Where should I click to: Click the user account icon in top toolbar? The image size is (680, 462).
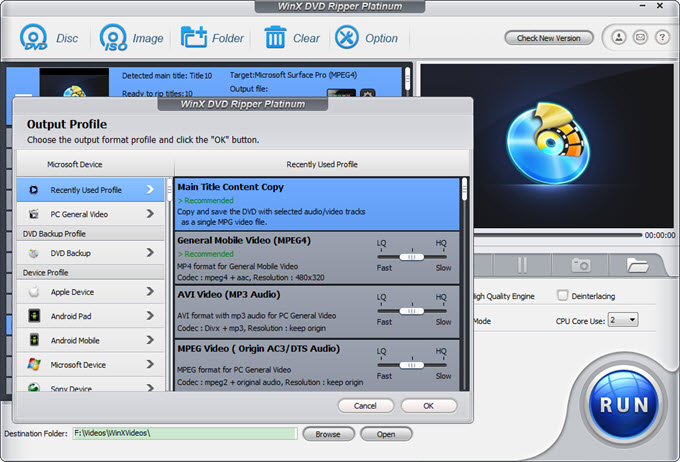(619, 37)
